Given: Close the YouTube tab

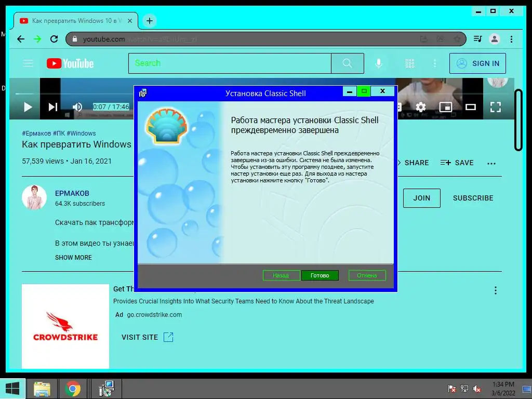Looking at the screenshot, I should 129,21.
